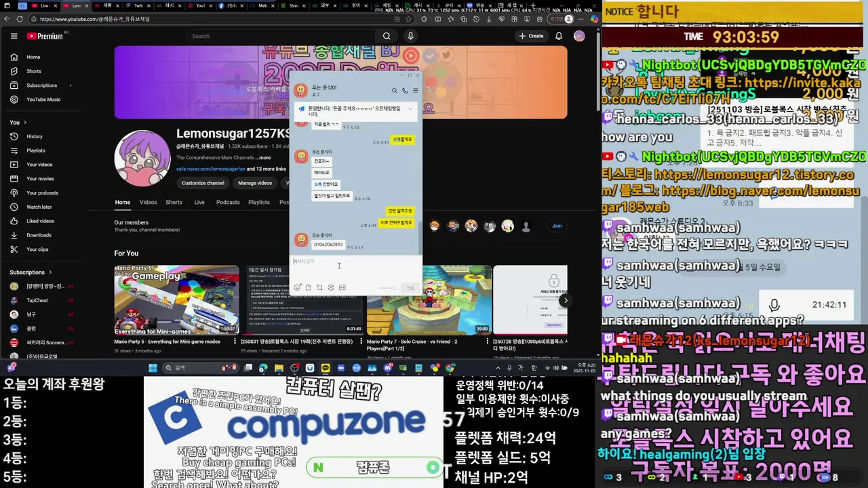868x488 pixels.
Task: Click the Manage videos button
Action: [x=255, y=183]
